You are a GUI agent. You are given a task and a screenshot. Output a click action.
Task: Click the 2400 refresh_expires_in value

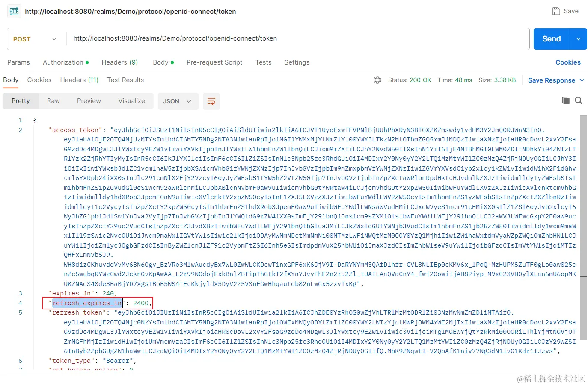(x=141, y=303)
